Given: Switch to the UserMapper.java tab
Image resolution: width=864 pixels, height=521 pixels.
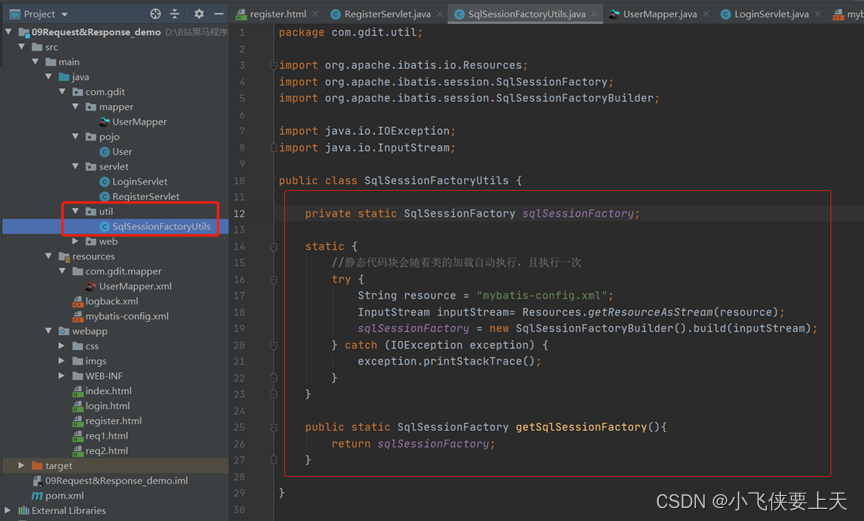Looking at the screenshot, I should [659, 15].
